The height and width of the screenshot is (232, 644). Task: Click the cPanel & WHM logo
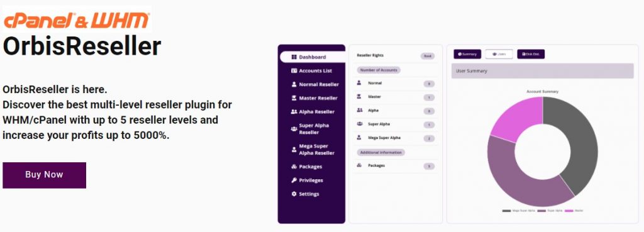point(77,19)
